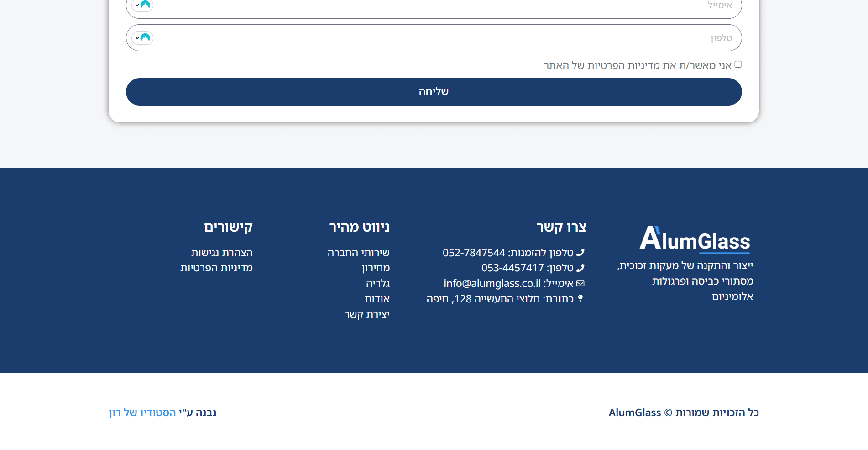Click inside the טלפון input field
Screen dimensions: 868x450
pyautogui.click(x=434, y=38)
